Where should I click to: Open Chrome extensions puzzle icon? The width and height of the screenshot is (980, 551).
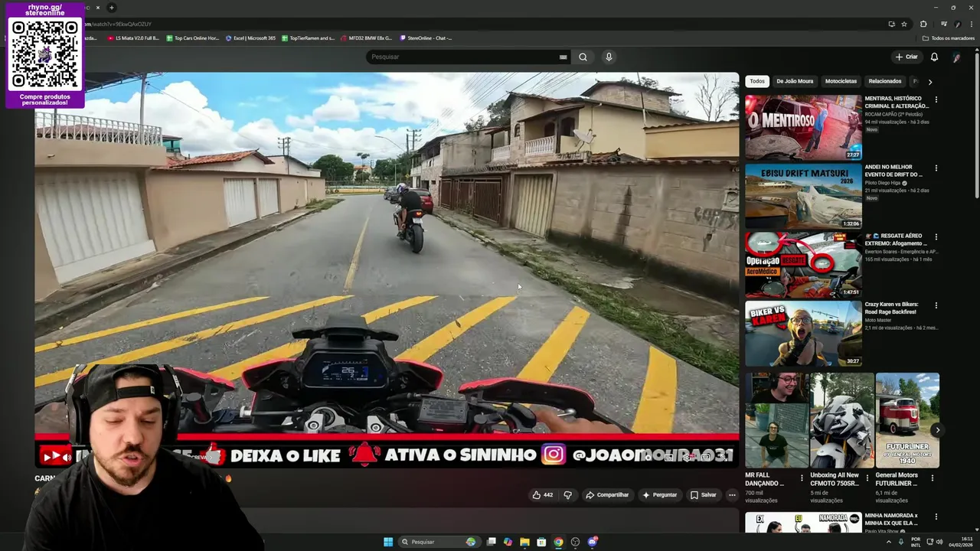tap(923, 24)
